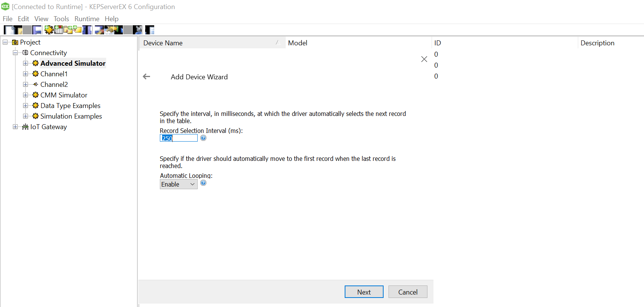Open the Tools menu
644x307 pixels.
61,19
